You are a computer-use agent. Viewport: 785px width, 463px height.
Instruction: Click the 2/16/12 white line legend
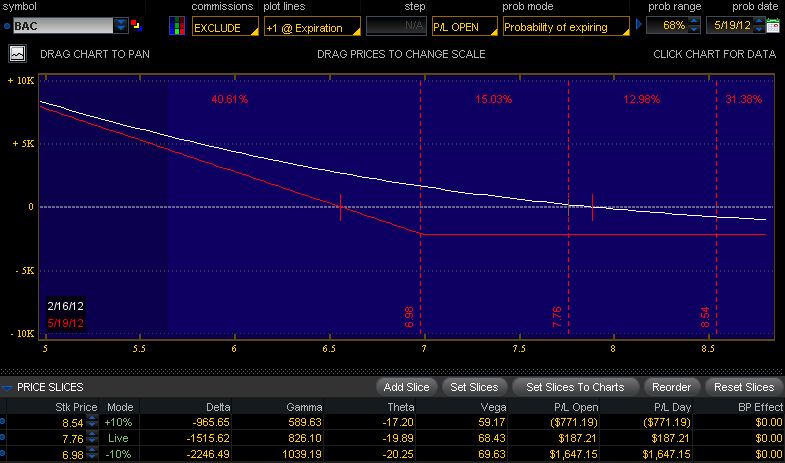65,306
